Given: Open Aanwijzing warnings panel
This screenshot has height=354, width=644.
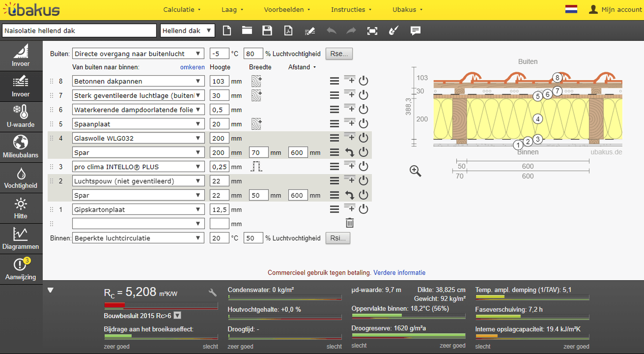Looking at the screenshot, I should (x=21, y=269).
